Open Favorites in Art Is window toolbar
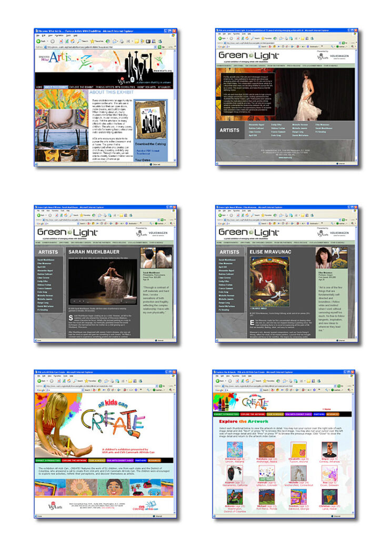Screen dimensions: 392x539 [x=96, y=41]
